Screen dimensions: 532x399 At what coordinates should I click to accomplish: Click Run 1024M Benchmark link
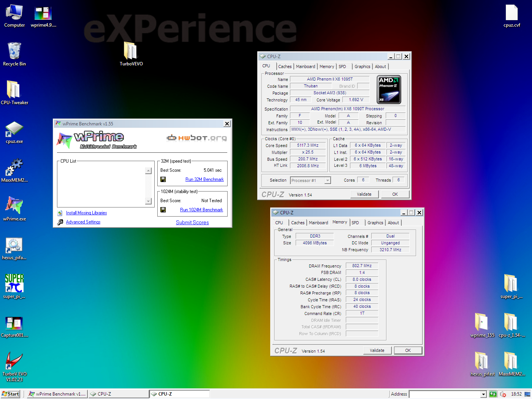point(201,210)
